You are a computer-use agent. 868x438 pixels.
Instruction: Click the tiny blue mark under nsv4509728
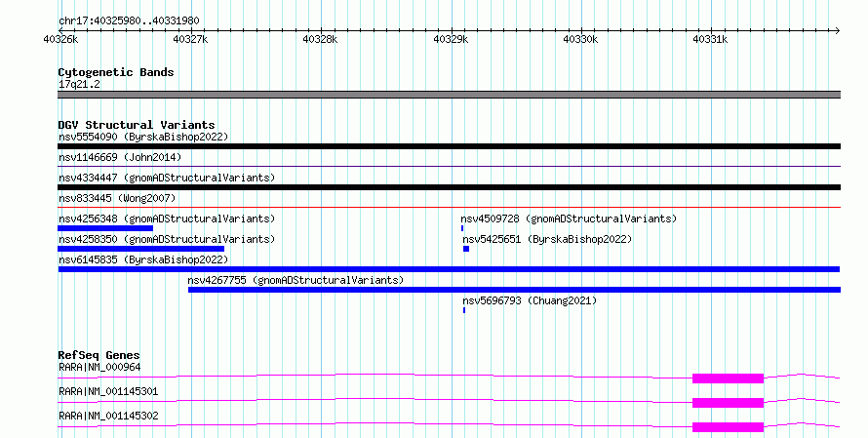[462, 228]
